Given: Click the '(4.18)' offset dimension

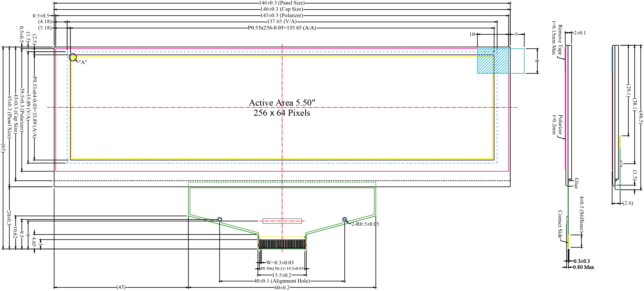Looking at the screenshot, I should [x=45, y=22].
